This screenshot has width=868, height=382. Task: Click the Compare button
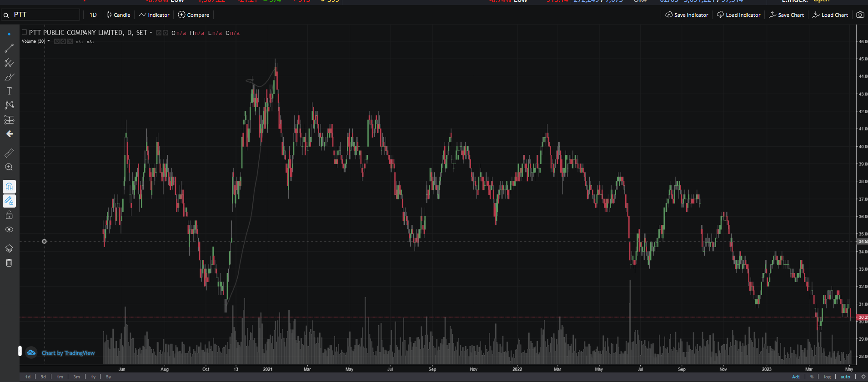pyautogui.click(x=194, y=15)
